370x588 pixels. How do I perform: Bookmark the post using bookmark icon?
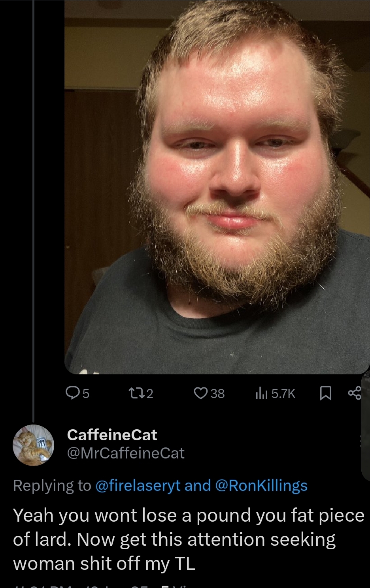point(325,393)
